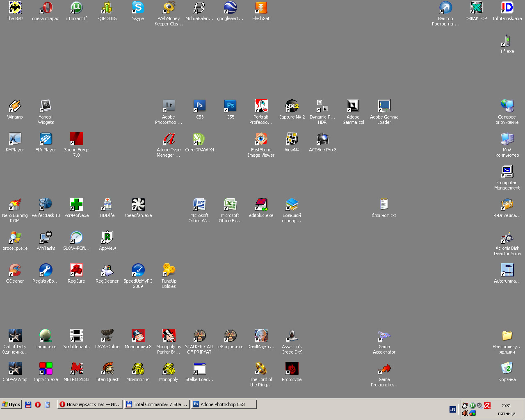Open Winamp player shortcut
The width and height of the screenshot is (525, 420).
point(15,106)
